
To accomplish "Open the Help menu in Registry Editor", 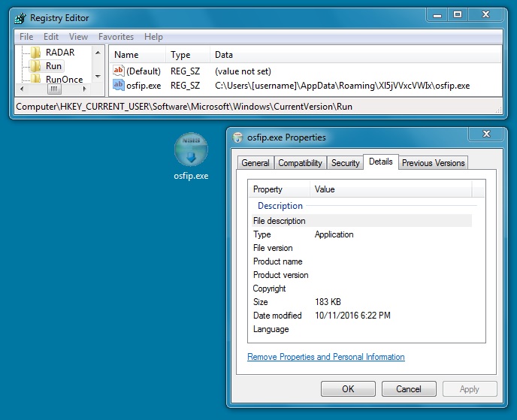I will pyautogui.click(x=153, y=37).
